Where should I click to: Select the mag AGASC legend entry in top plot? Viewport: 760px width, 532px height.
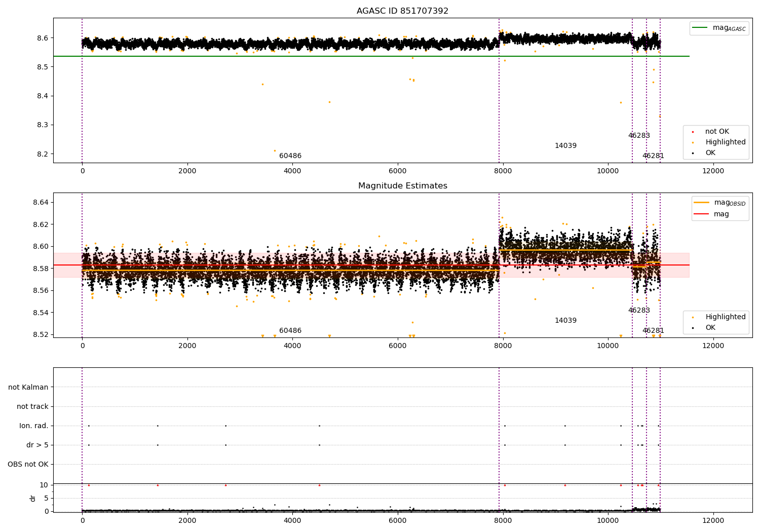[719, 28]
